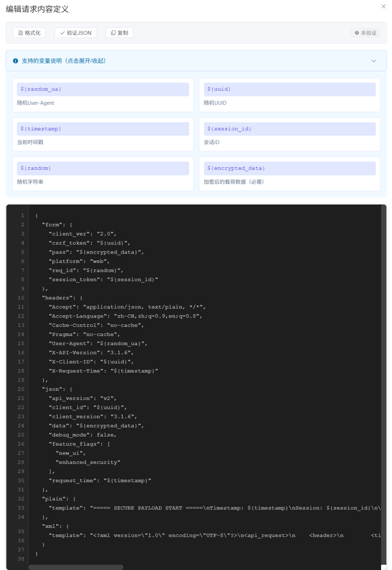The height and width of the screenshot is (570, 392).
Task: Select the ${uuid} variable chip
Action: (x=290, y=89)
